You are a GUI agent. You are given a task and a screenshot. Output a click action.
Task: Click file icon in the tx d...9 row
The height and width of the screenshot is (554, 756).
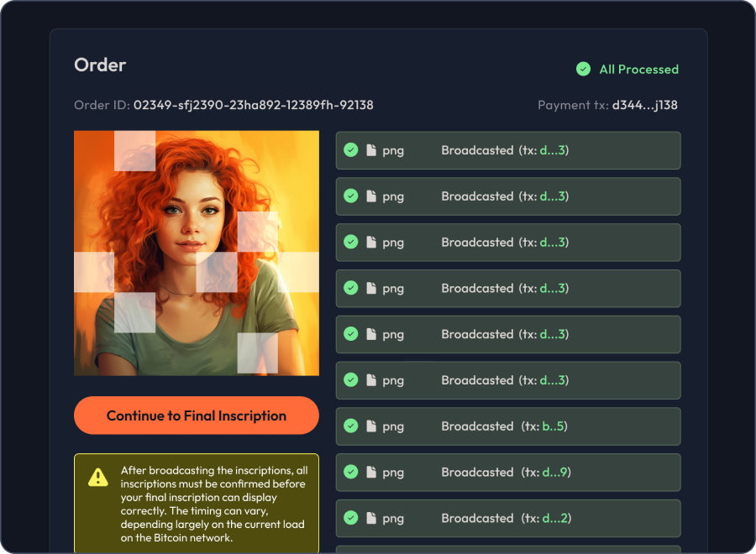[x=371, y=473]
